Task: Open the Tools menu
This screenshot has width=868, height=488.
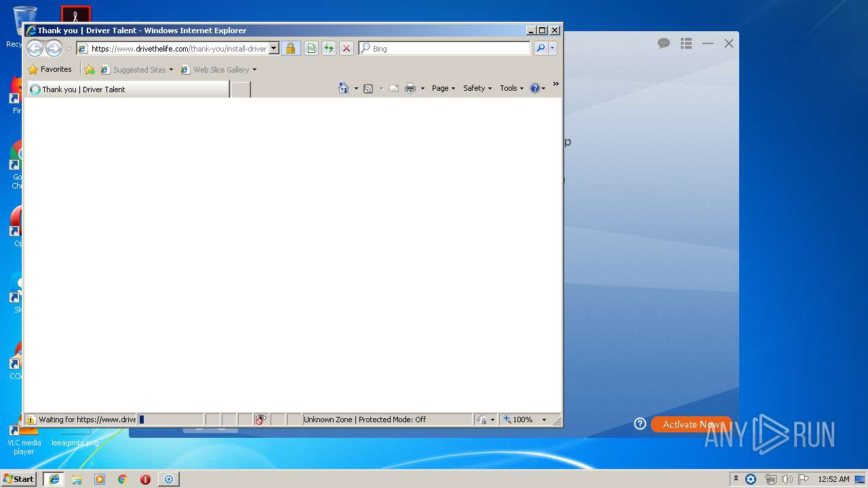Action: (512, 88)
